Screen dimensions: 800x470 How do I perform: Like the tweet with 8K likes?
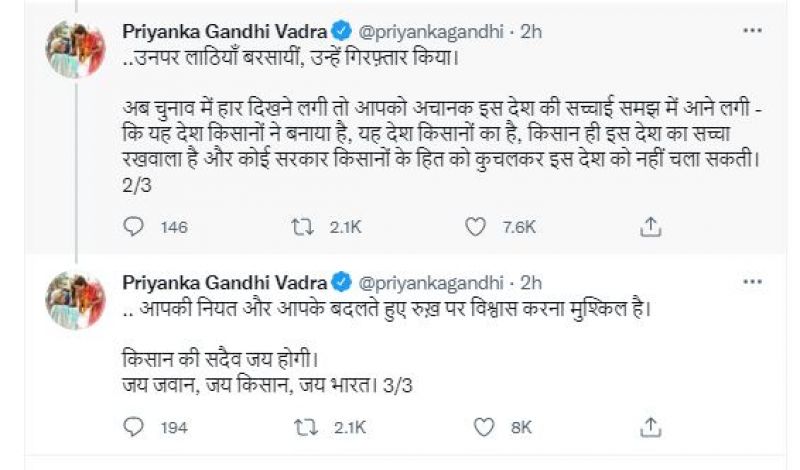[486, 427]
